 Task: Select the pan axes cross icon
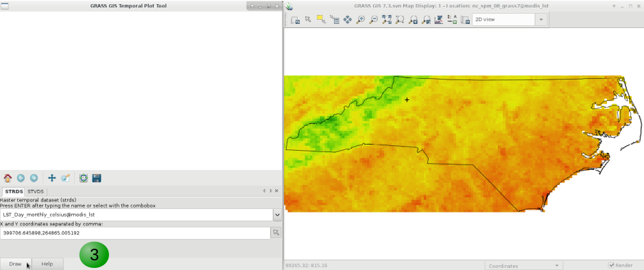pos(51,178)
